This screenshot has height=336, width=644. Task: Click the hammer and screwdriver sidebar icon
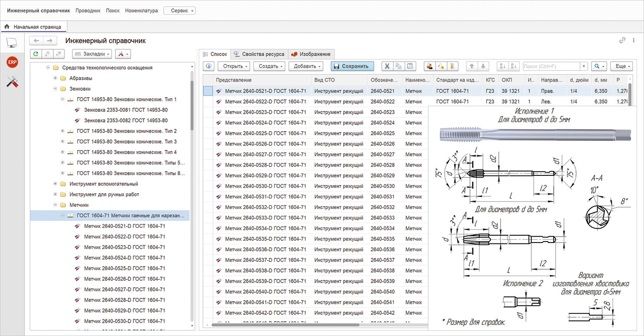[12, 82]
